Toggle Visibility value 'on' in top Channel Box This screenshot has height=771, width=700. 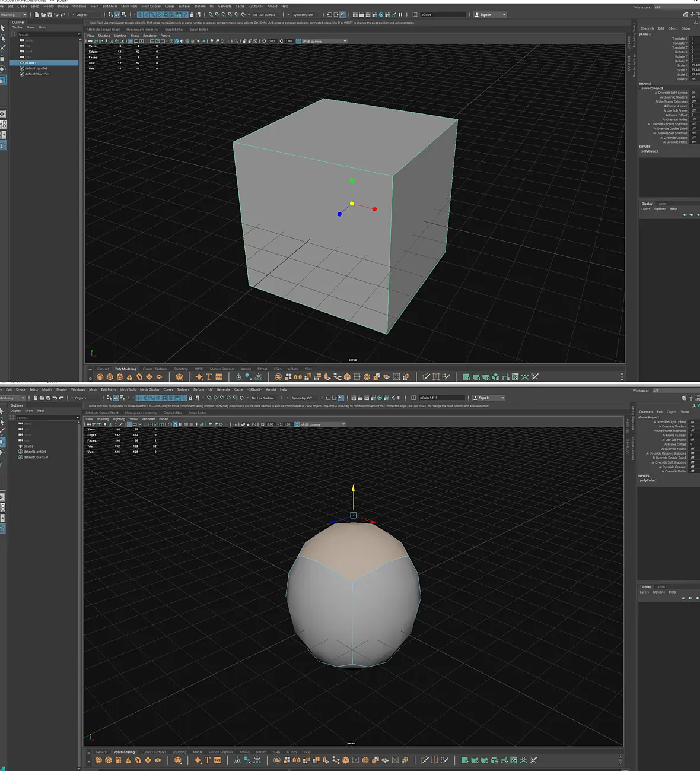coord(693,79)
